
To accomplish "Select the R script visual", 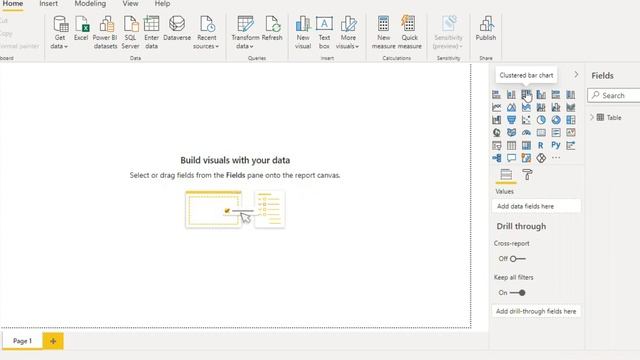I will coord(541,145).
